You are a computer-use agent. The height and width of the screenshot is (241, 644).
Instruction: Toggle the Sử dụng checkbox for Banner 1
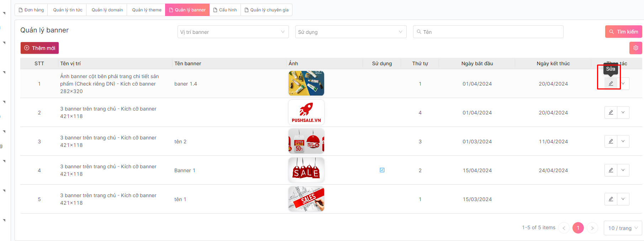coord(382,170)
